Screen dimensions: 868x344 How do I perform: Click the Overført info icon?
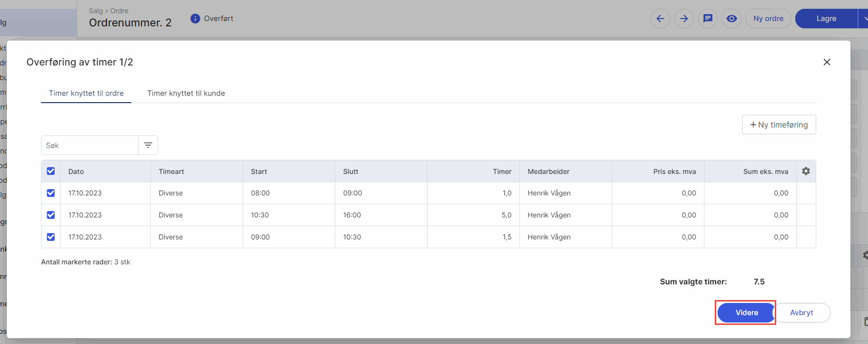tap(195, 19)
